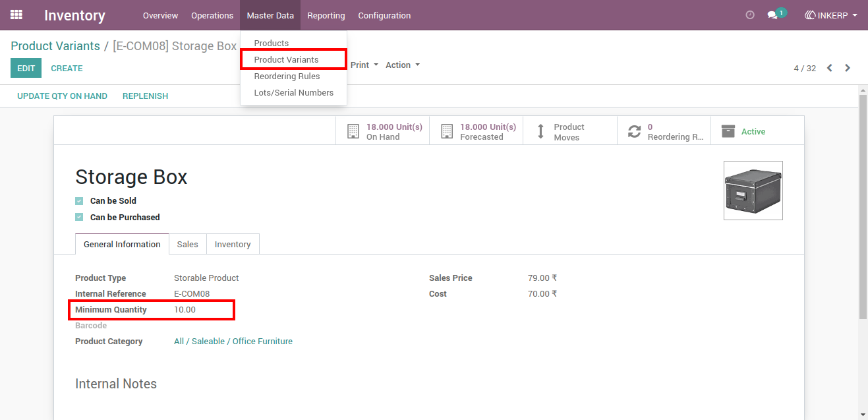The height and width of the screenshot is (420, 868).
Task: Click Update Qty On Hand button
Action: [62, 96]
